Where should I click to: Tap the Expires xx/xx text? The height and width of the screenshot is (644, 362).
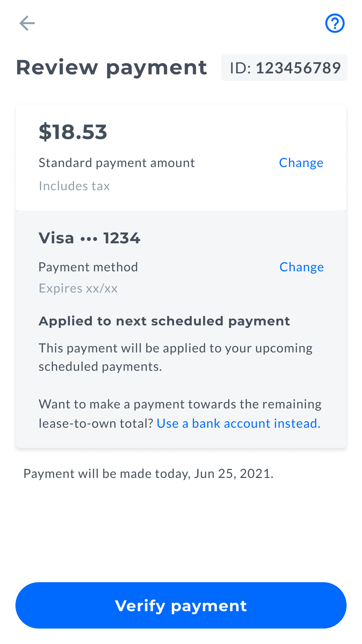(x=78, y=288)
